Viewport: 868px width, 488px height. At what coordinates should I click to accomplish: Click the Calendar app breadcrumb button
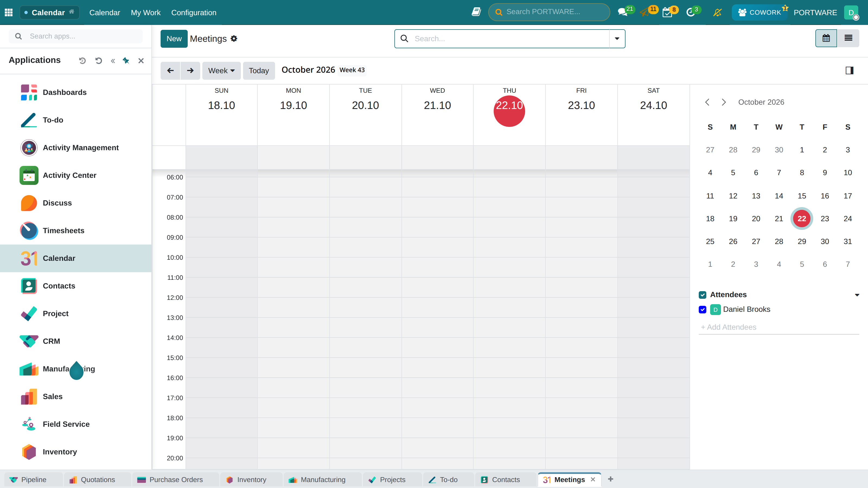[x=50, y=12]
